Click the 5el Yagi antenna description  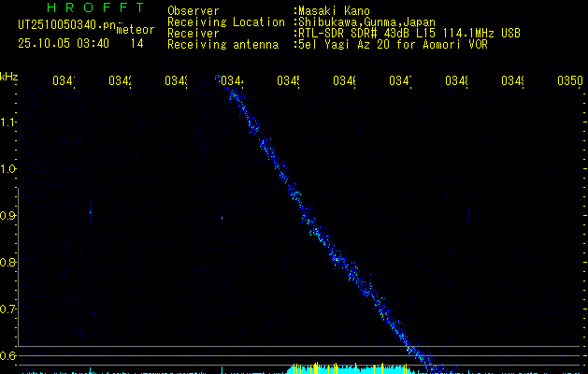point(393,45)
